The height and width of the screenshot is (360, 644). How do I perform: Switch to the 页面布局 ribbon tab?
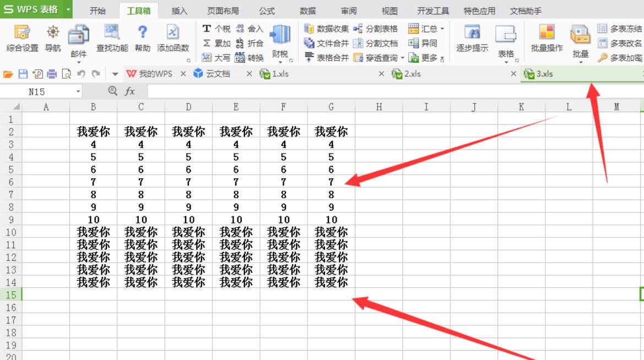[223, 10]
